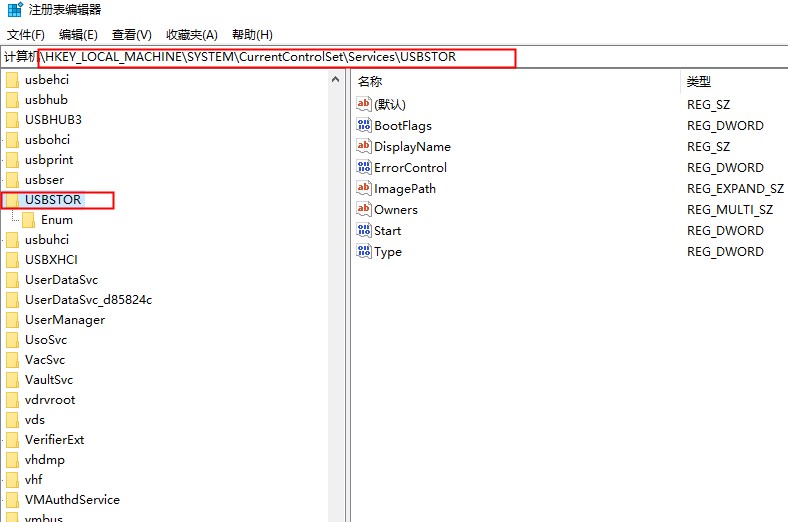The height and width of the screenshot is (522, 788).
Task: Click the BootFlags DWORD value icon
Action: (364, 125)
